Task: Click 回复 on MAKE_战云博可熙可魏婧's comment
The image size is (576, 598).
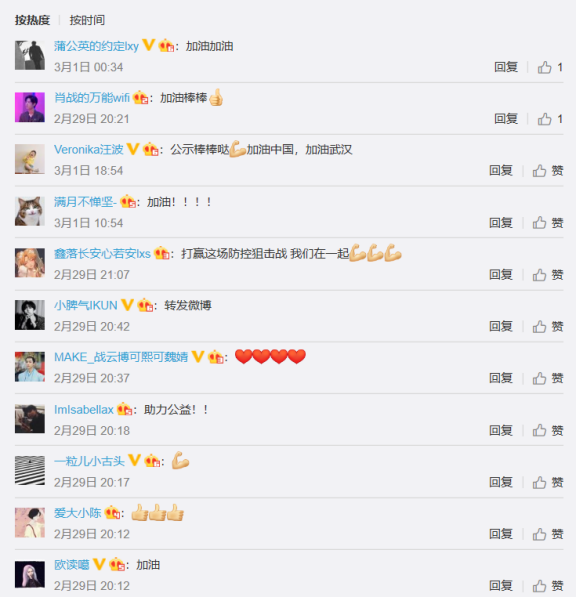Action: [501, 378]
